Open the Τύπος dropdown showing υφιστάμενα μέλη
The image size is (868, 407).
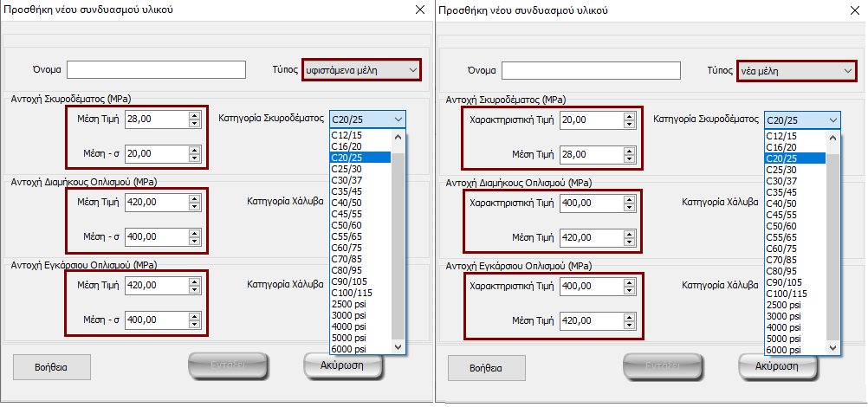(361, 70)
